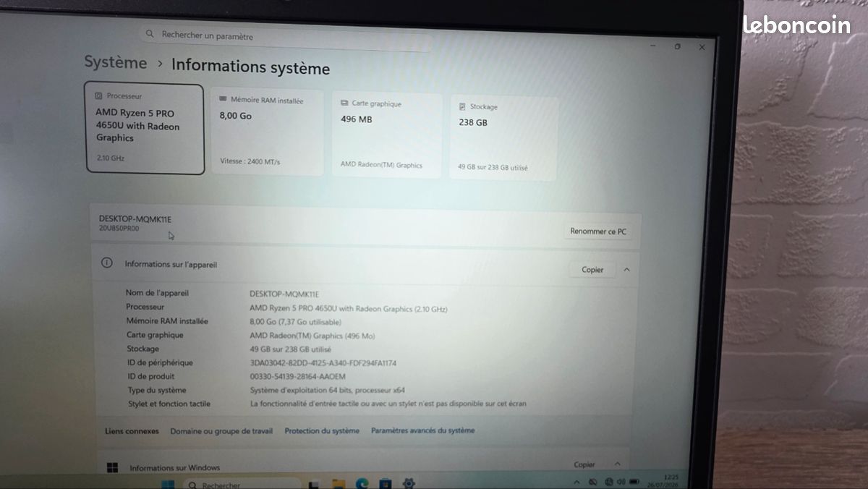The image size is (868, 489).
Task: Click the Settings gear on the taskbar
Action: (x=409, y=483)
